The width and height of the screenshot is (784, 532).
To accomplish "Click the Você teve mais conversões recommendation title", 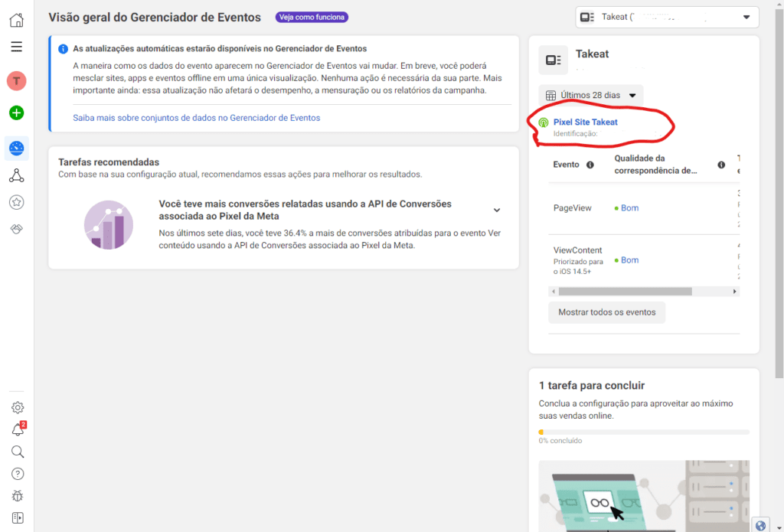I will 305,210.
